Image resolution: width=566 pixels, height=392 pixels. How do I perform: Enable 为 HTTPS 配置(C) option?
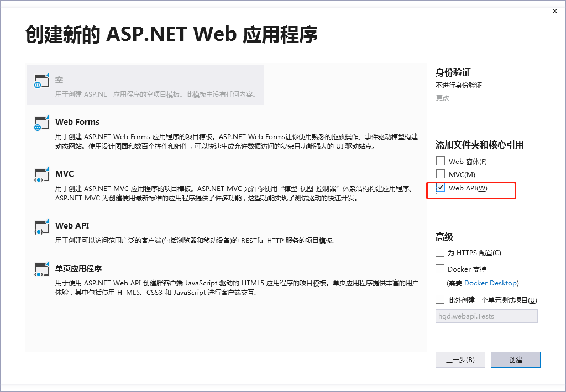tap(439, 252)
